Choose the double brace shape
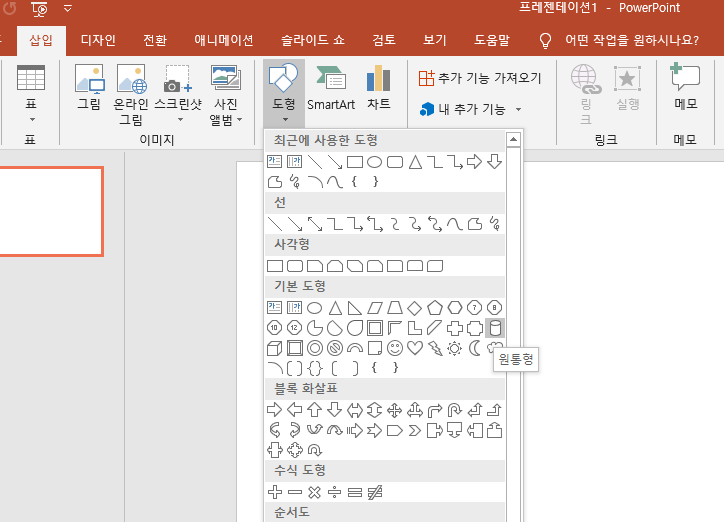The height and width of the screenshot is (522, 724). point(315,368)
